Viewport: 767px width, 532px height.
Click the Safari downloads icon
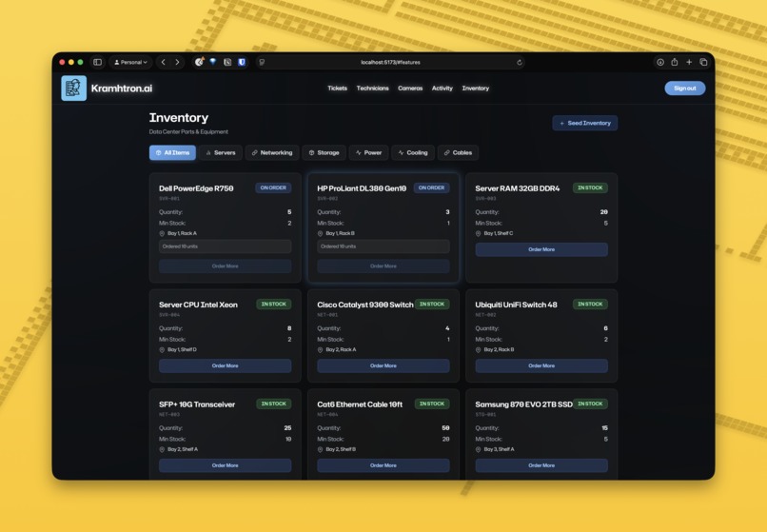659,62
